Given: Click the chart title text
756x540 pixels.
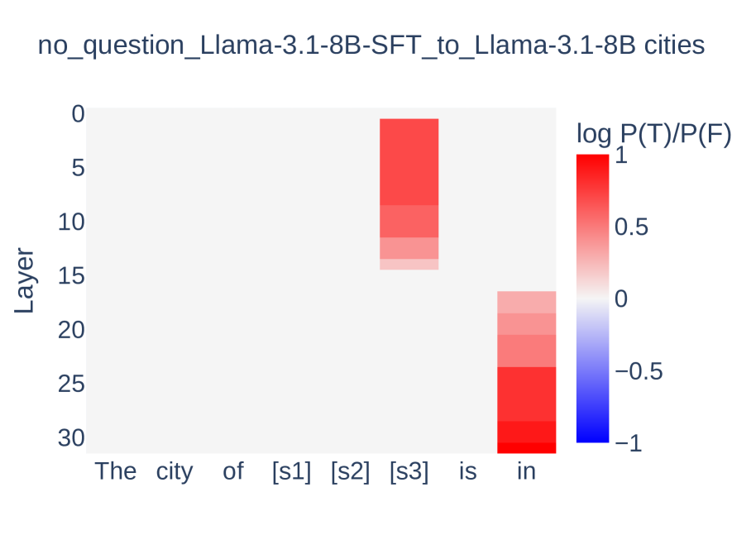Looking at the screenshot, I should (371, 45).
